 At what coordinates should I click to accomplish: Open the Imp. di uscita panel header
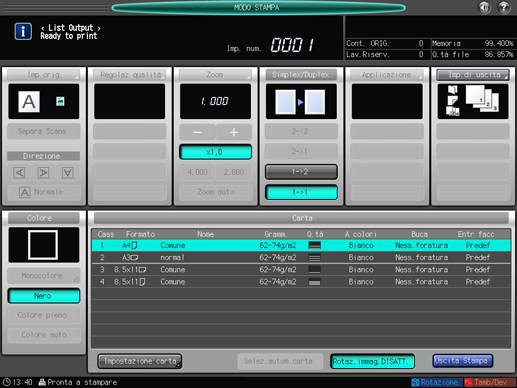click(x=473, y=75)
